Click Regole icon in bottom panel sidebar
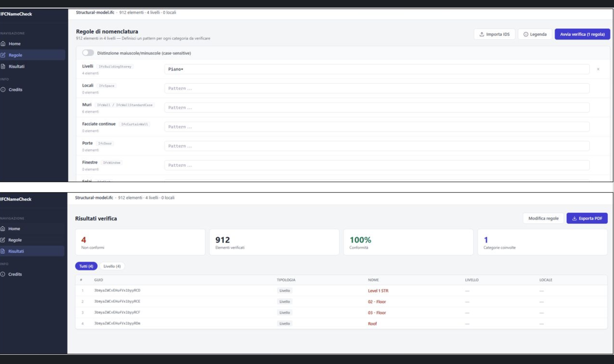This screenshot has width=614, height=364. pos(4,240)
